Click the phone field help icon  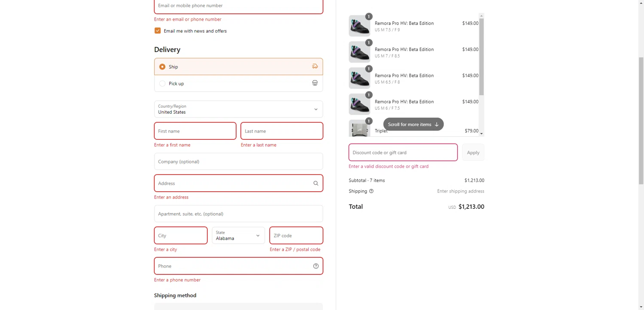[x=316, y=266]
